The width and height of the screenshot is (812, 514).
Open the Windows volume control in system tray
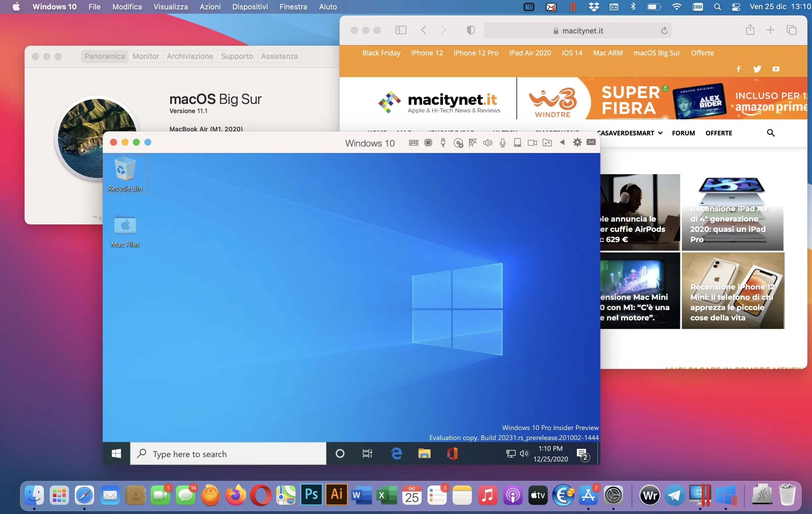[524, 454]
